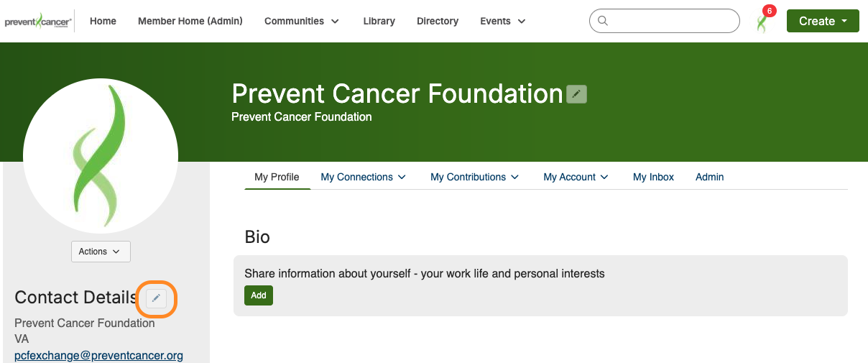The image size is (868, 363).
Task: Open the Create dropdown button
Action: point(823,22)
